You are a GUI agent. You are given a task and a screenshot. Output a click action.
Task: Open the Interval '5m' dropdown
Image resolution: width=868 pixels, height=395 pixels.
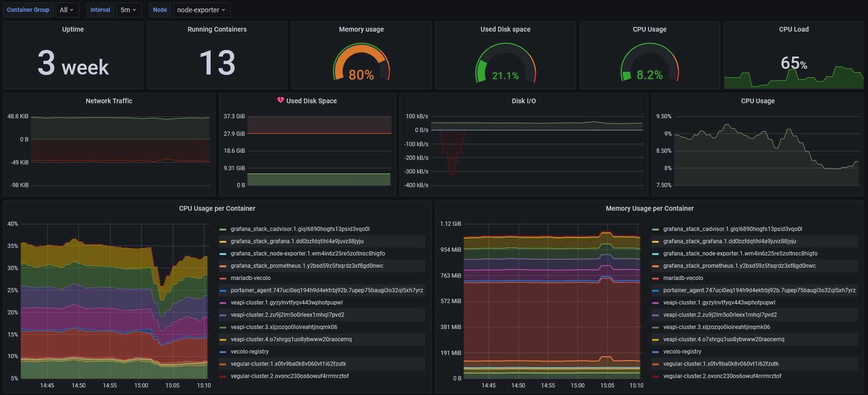tap(129, 10)
